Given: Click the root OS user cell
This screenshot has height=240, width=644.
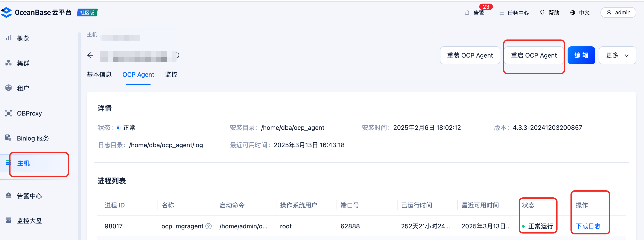Looking at the screenshot, I should tap(286, 226).
